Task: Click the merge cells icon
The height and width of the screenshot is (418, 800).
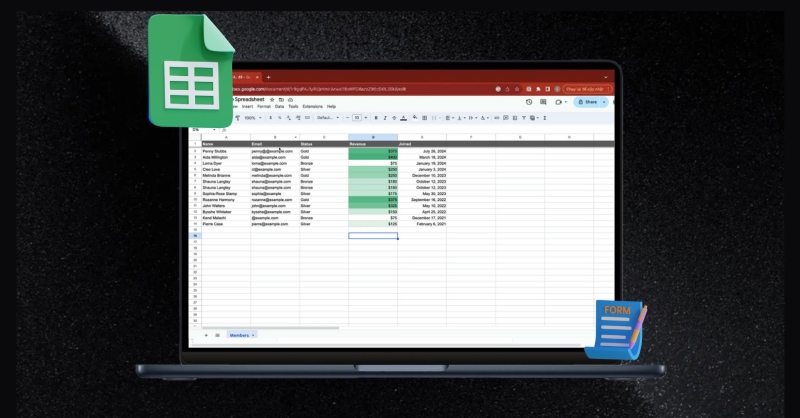Action: 434,118
